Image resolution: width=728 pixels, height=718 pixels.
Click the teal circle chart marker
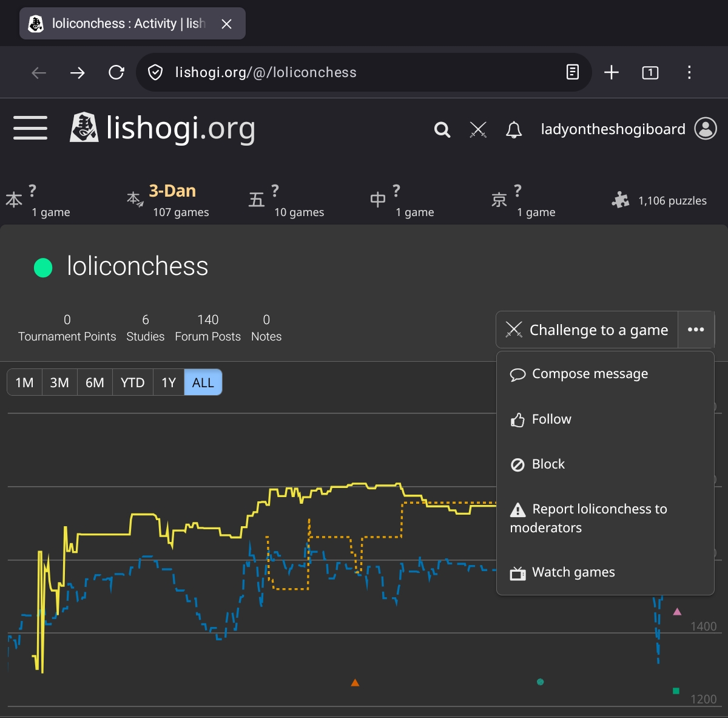click(x=541, y=682)
